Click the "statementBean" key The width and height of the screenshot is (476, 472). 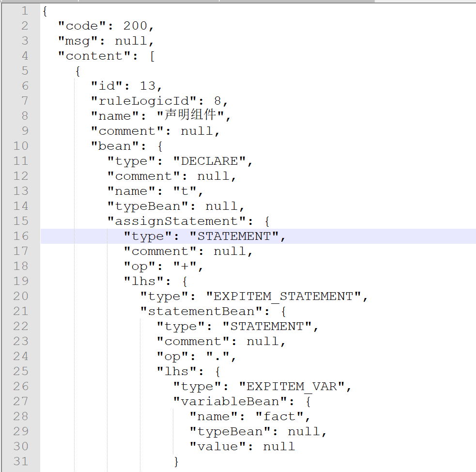pyautogui.click(x=201, y=311)
